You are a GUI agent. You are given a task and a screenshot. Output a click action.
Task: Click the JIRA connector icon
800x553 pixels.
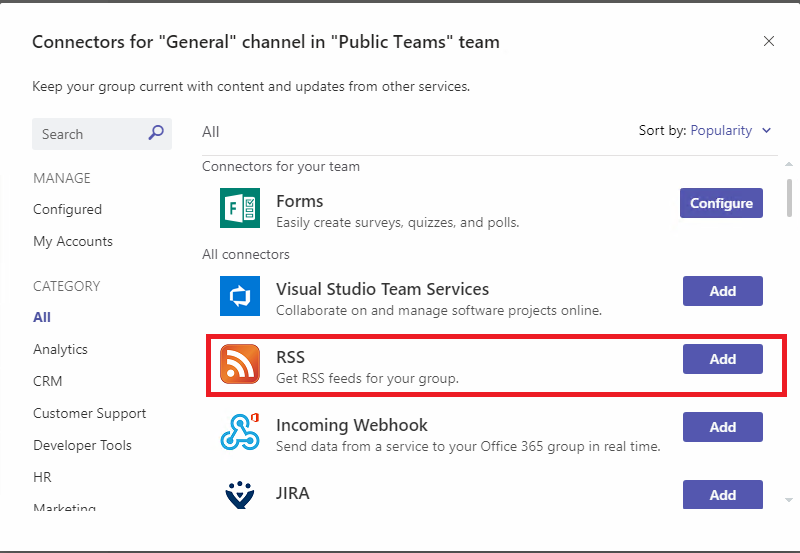pos(240,495)
